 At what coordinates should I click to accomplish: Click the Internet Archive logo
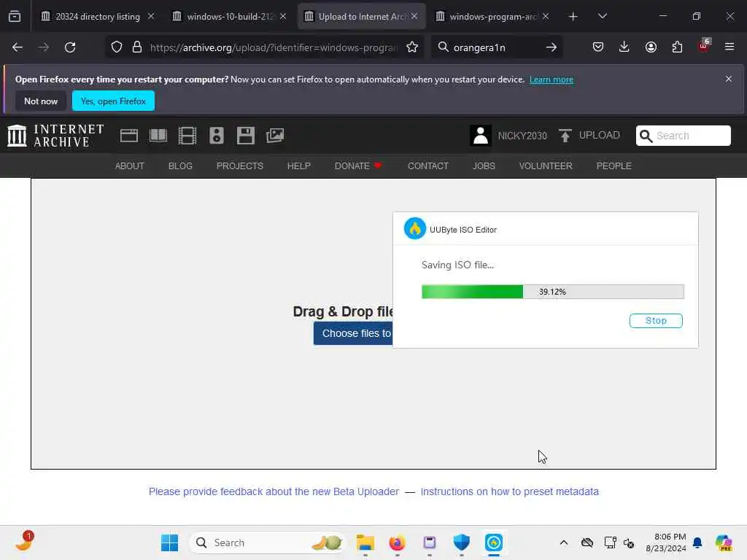(x=55, y=136)
